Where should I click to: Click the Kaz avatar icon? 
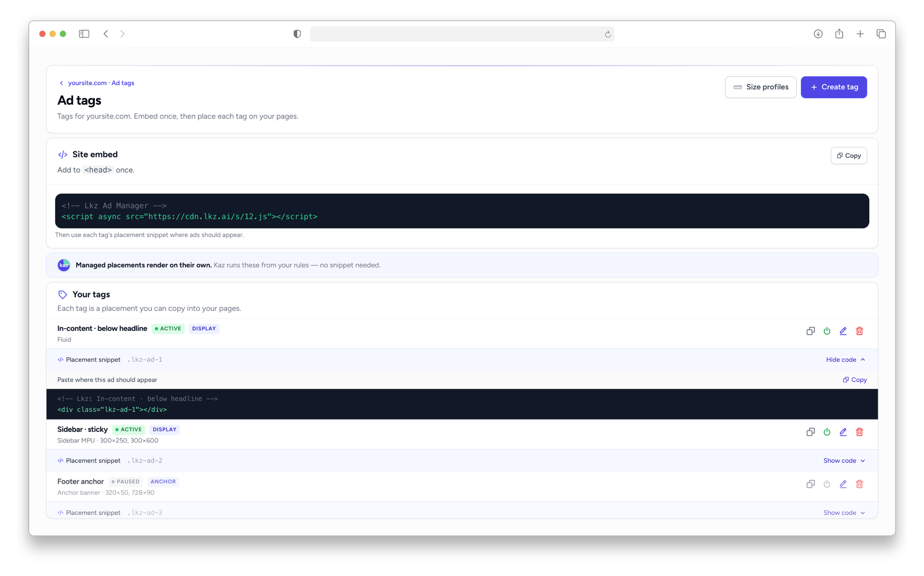pos(64,265)
